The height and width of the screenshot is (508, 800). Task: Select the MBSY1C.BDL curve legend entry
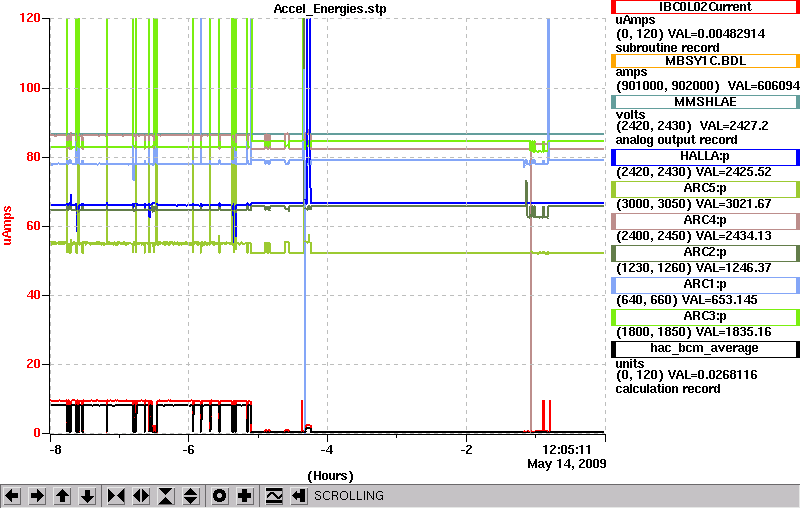tap(705, 61)
